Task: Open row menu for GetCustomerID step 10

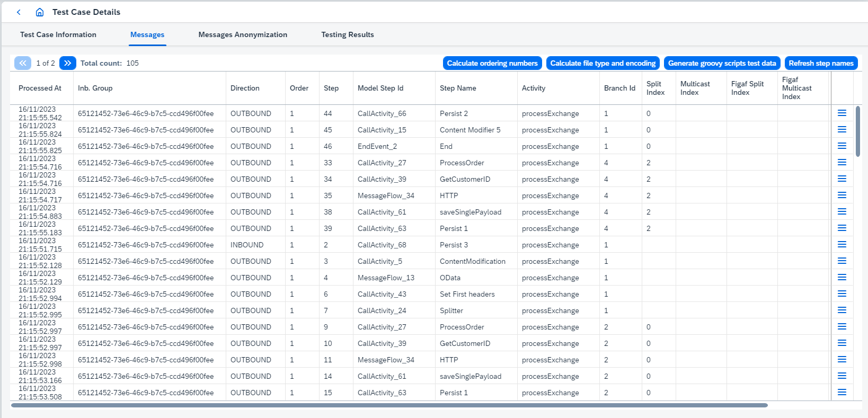Action: [842, 343]
